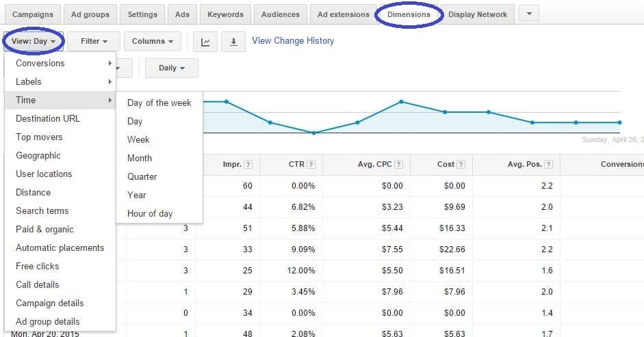Sort by the Avg. CPC column header
Image resolution: width=644 pixels, height=337 pixels.
point(374,165)
